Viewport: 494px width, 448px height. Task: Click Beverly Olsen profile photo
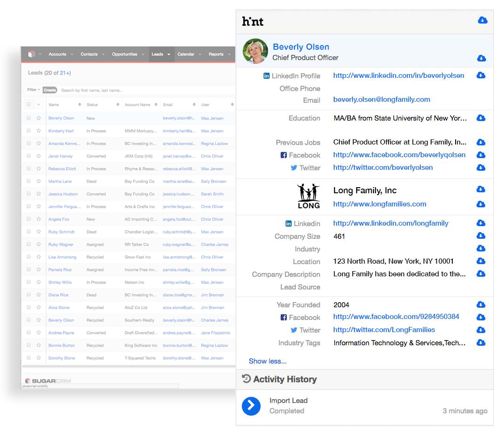tap(255, 51)
